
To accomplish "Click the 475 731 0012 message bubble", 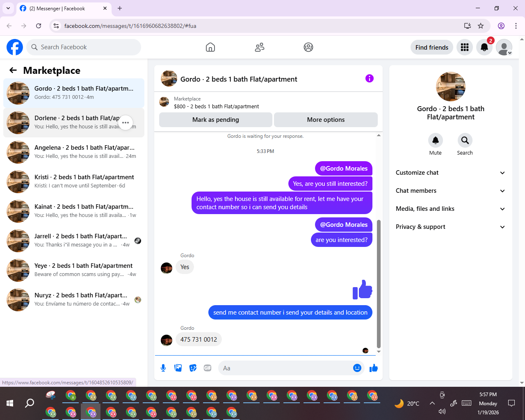I will (x=199, y=340).
